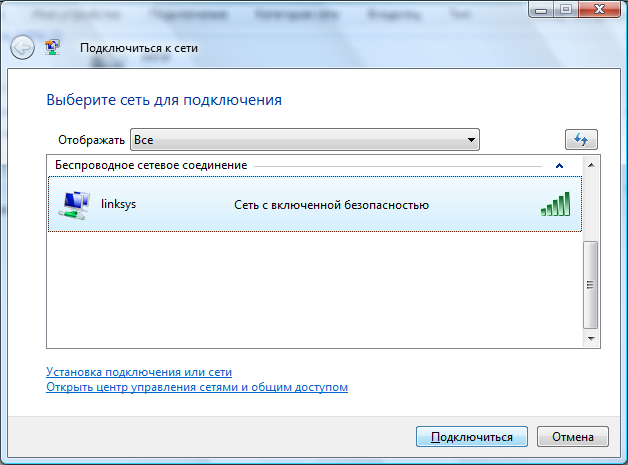Click the network list scrollbar down arrow

click(590, 340)
